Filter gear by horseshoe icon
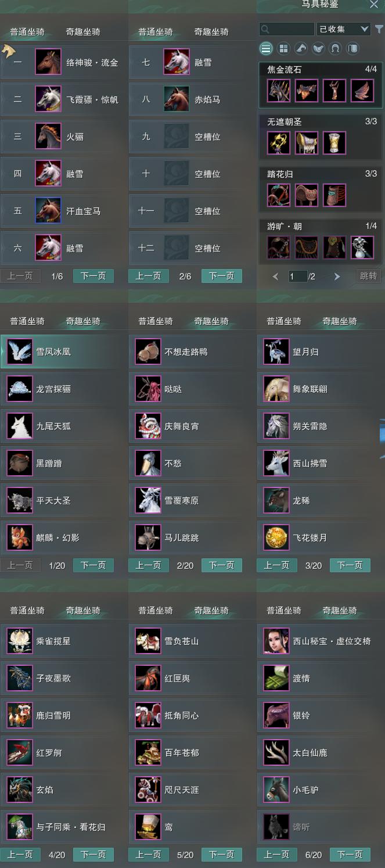Screen dimensions: 385x868 [335, 49]
